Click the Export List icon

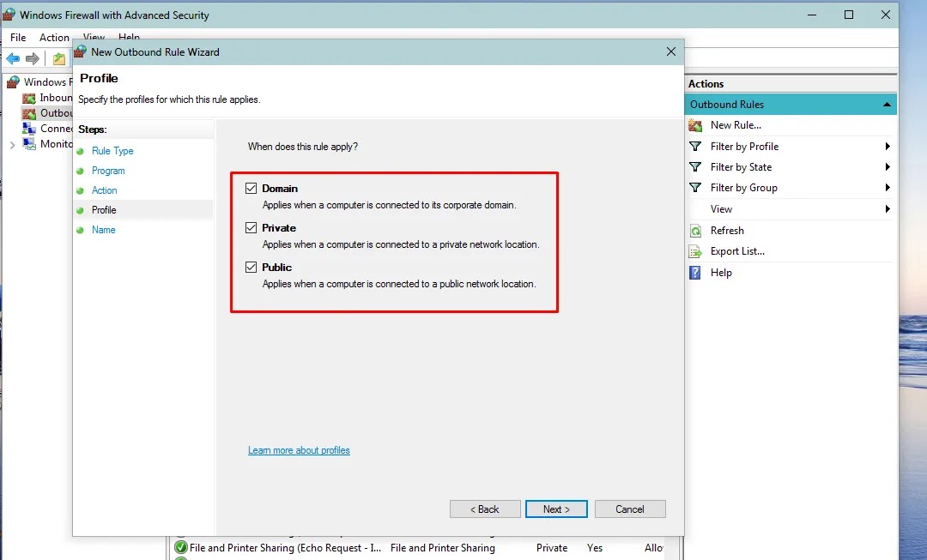click(696, 251)
